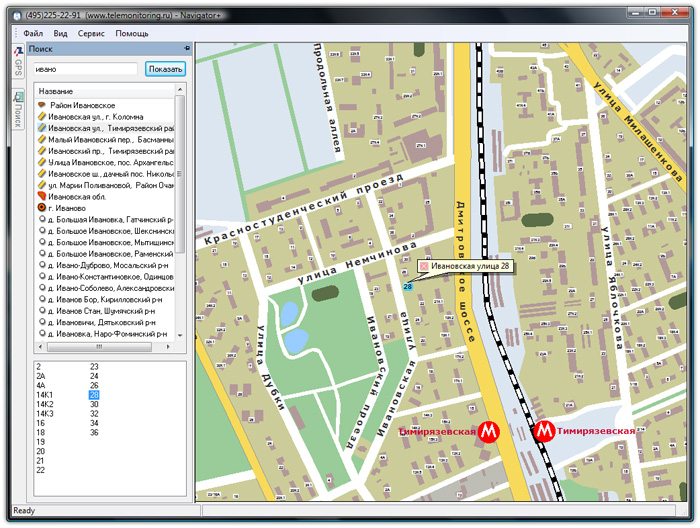Click the Поиск vertical side tab
This screenshot has width=700, height=528.
tap(18, 110)
